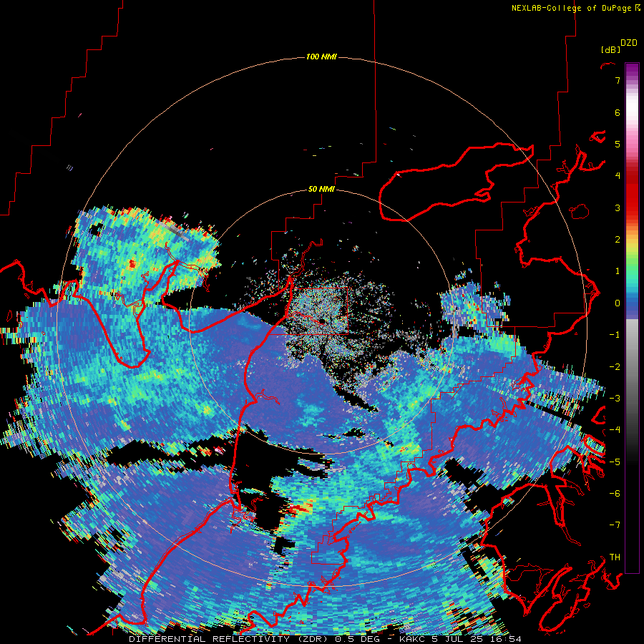Click the 4 value on the color scale

618,176
